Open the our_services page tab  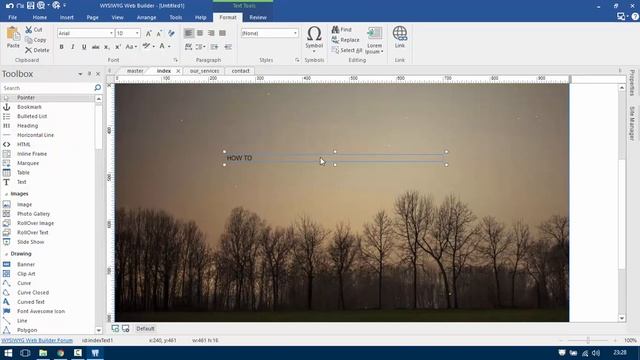pyautogui.click(x=204, y=71)
